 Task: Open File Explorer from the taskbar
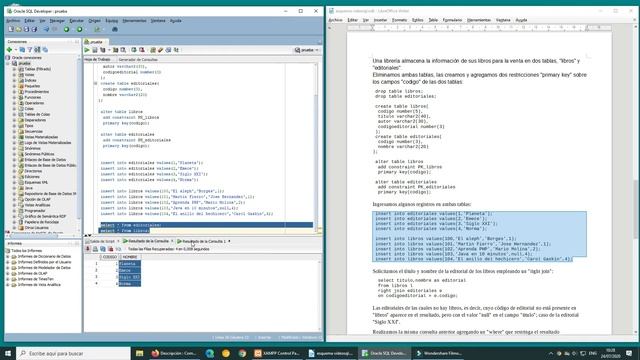139,353
